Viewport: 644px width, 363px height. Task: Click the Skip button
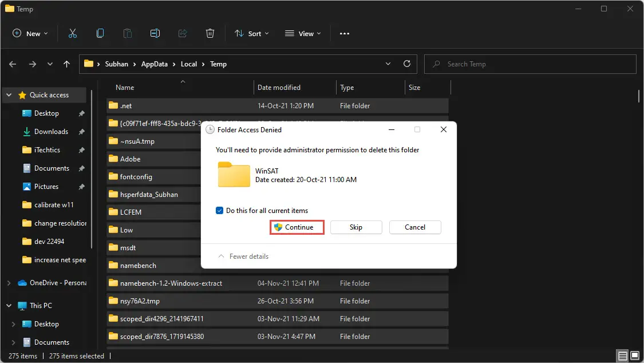[x=356, y=227]
